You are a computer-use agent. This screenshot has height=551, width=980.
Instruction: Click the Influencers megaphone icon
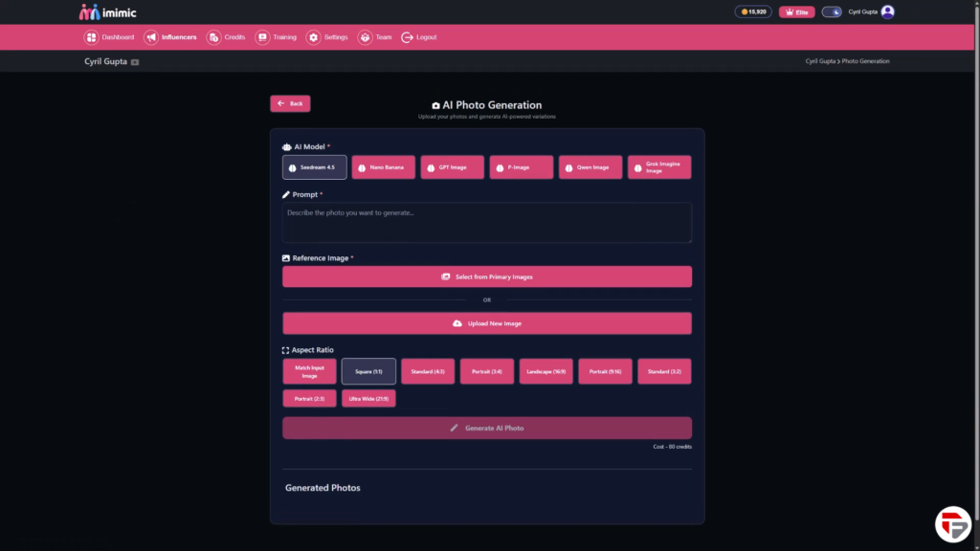click(151, 37)
